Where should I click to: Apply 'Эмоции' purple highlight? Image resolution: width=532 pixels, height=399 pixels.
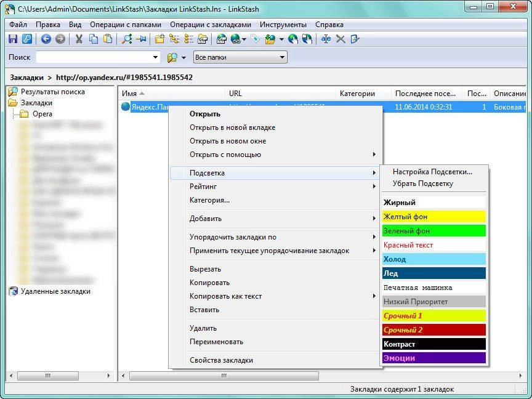click(433, 358)
